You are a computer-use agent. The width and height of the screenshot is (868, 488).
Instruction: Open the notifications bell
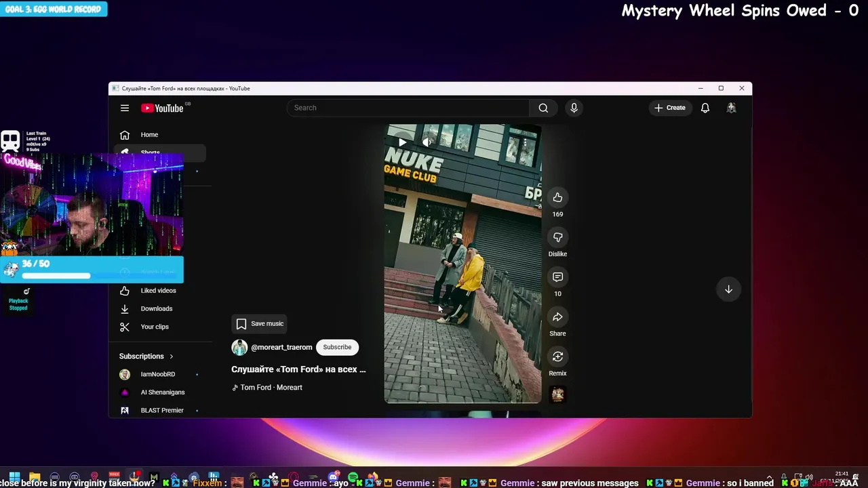coord(705,108)
